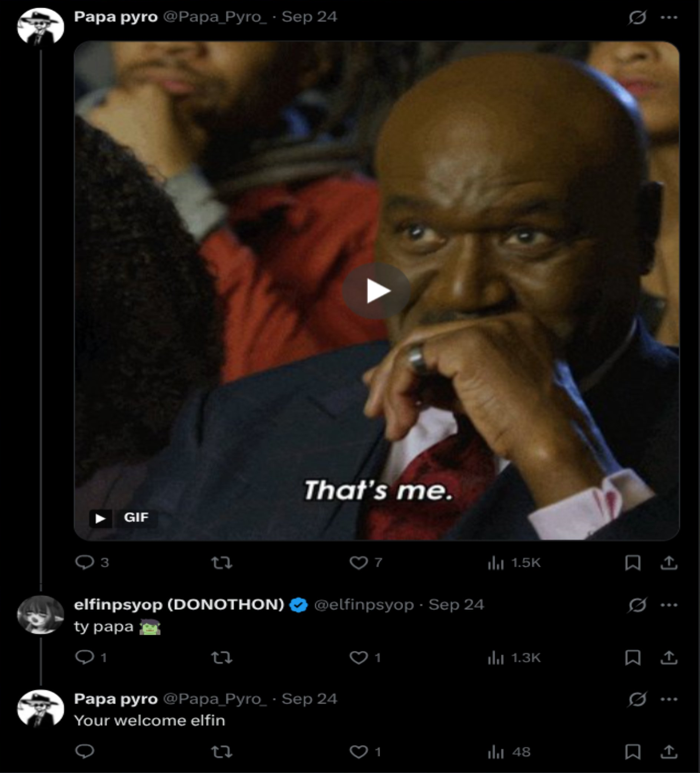The height and width of the screenshot is (773, 700).
Task: Retweet 'Your welcome elfin' reply
Action: click(x=222, y=752)
